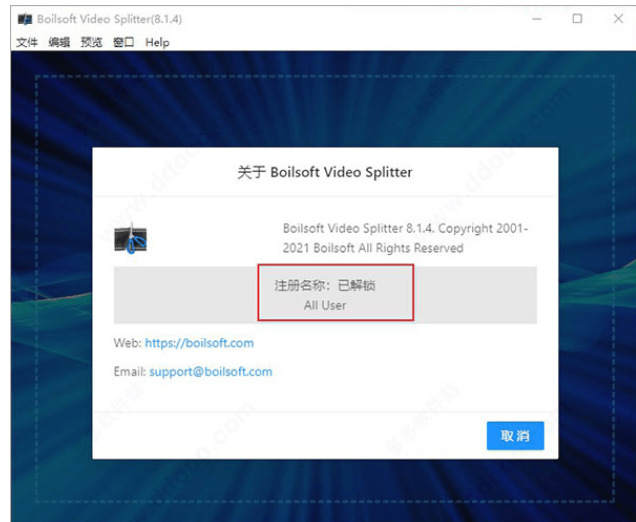Screen dimensions: 636x522
Task: Click the support@boilsoft.com email link
Action: [x=211, y=372]
